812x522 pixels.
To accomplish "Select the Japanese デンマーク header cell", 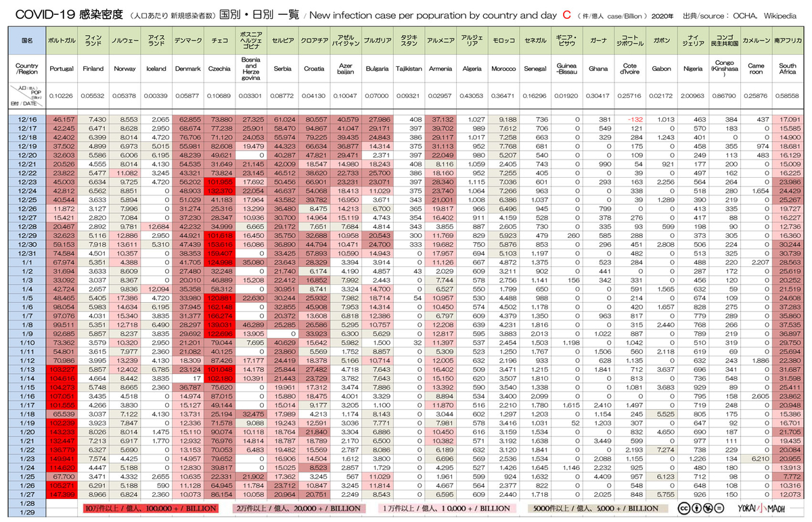I will tap(187, 40).
